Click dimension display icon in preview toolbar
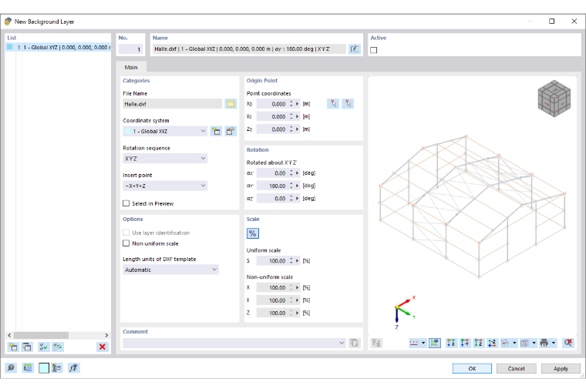 coord(414,343)
